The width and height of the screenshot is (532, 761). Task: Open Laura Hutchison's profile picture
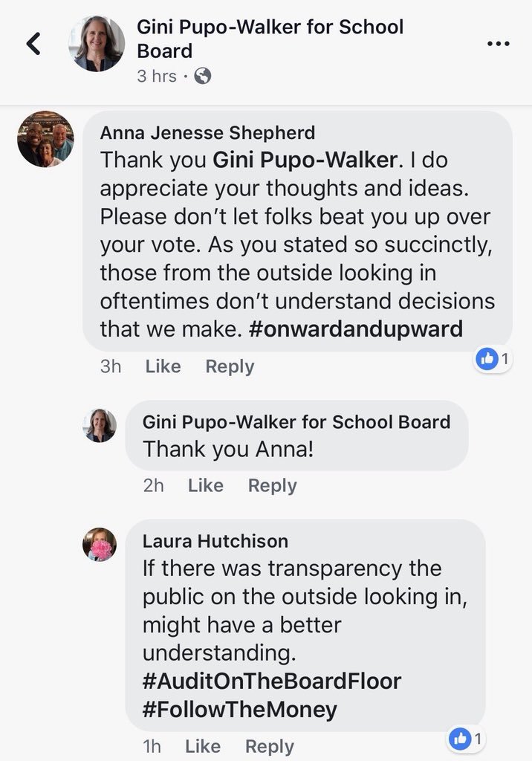(100, 545)
